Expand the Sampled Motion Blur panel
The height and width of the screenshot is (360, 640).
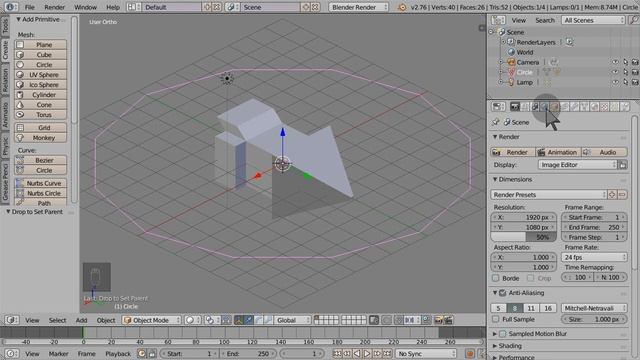(495, 334)
